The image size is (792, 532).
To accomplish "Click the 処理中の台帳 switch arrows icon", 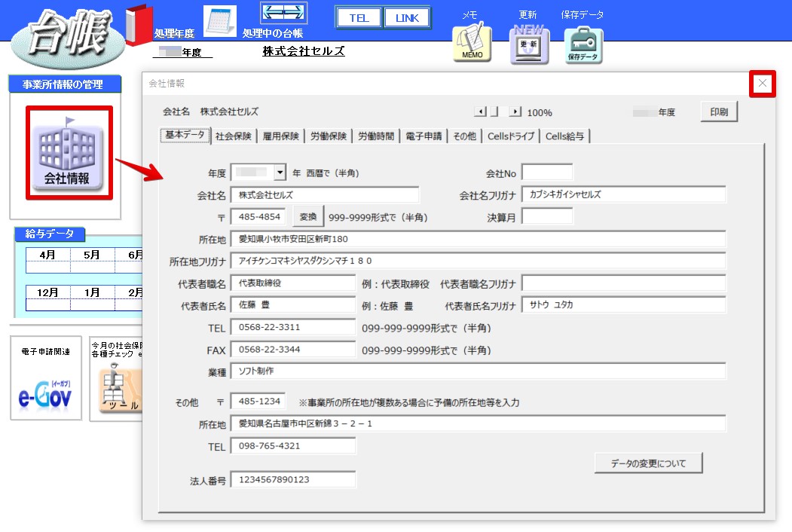I will coord(283,13).
